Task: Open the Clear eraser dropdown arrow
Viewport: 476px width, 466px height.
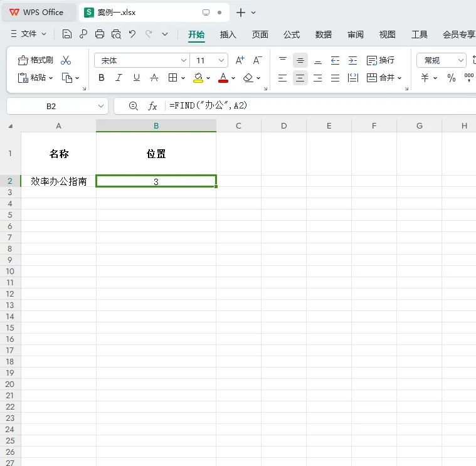Action: tap(258, 78)
